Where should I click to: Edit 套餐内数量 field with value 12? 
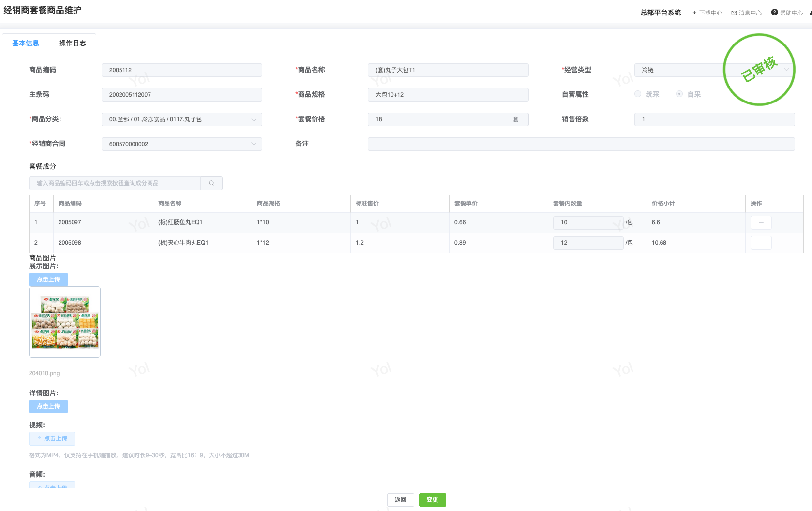tap(588, 243)
